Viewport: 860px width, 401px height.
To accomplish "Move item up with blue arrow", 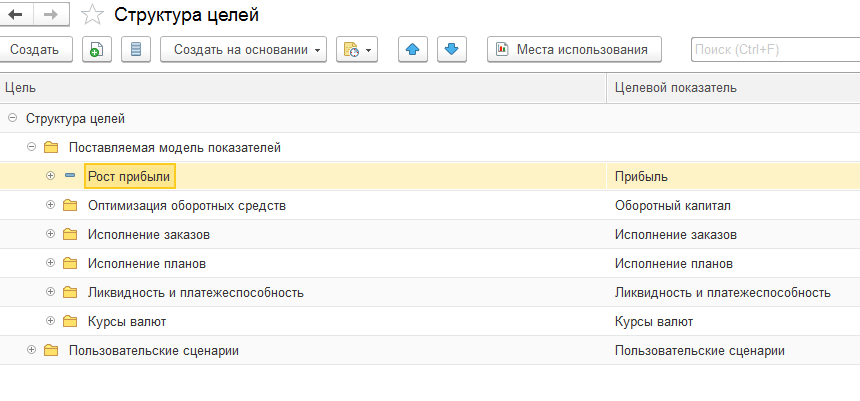I will point(413,49).
